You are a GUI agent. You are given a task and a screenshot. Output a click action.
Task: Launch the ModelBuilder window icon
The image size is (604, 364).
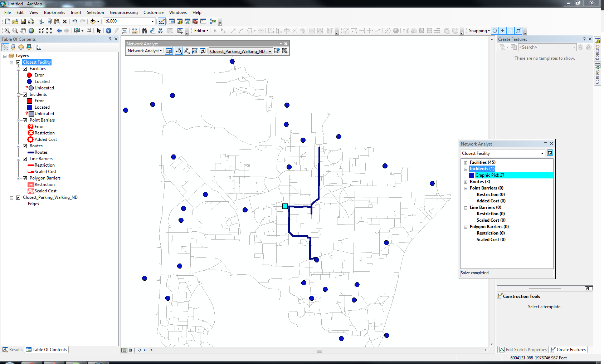tap(213, 21)
